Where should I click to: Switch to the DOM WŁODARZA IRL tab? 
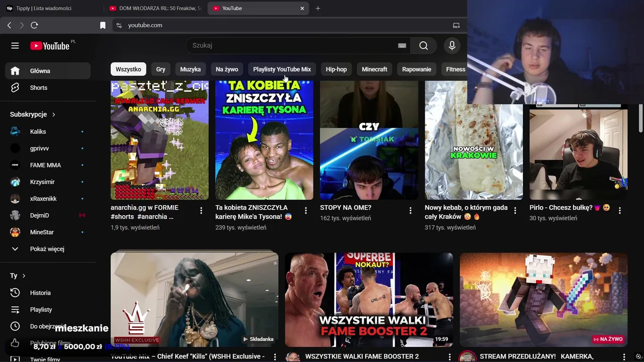coord(155,8)
